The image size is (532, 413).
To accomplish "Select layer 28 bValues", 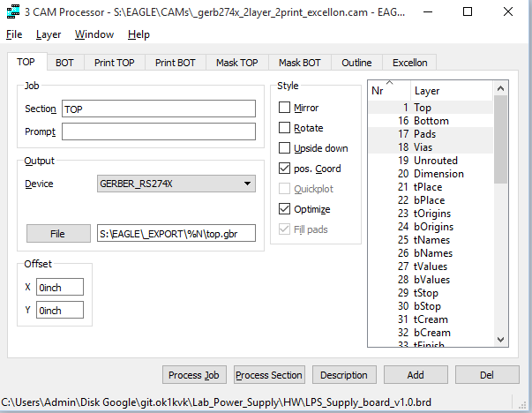I will pos(431,279).
